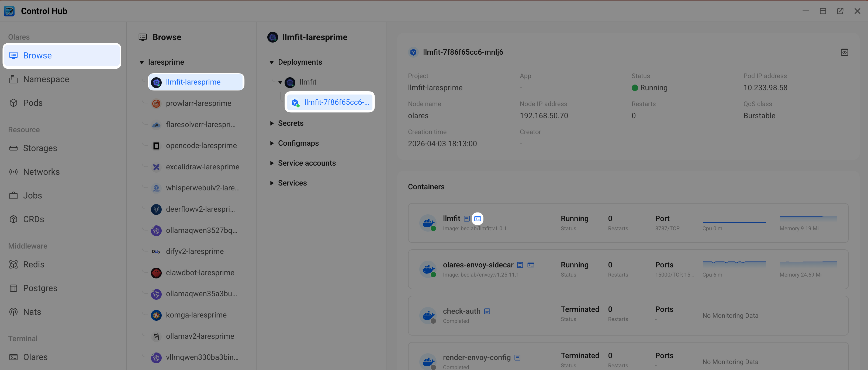Open terminal for olares-envoy-sidecar container
Image resolution: width=868 pixels, height=370 pixels.
click(x=531, y=265)
